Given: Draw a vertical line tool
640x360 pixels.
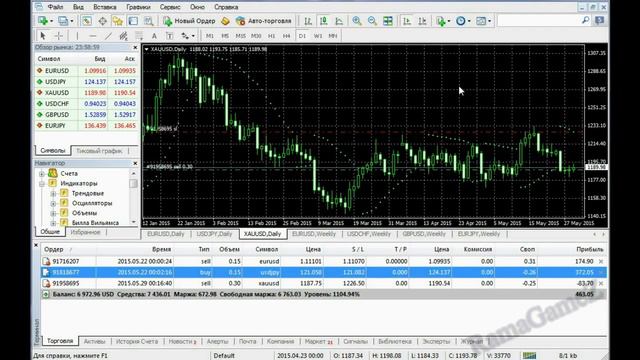Looking at the screenshot, I should pyautogui.click(x=77, y=36).
